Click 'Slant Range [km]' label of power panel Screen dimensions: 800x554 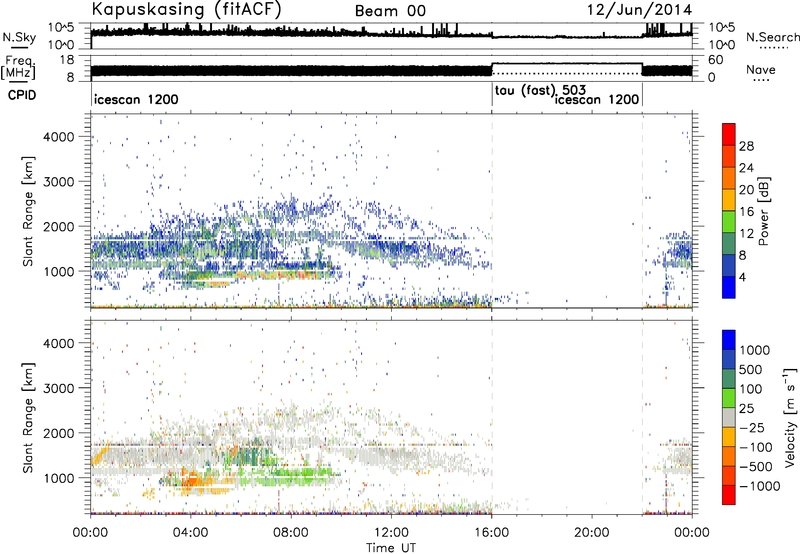28,211
